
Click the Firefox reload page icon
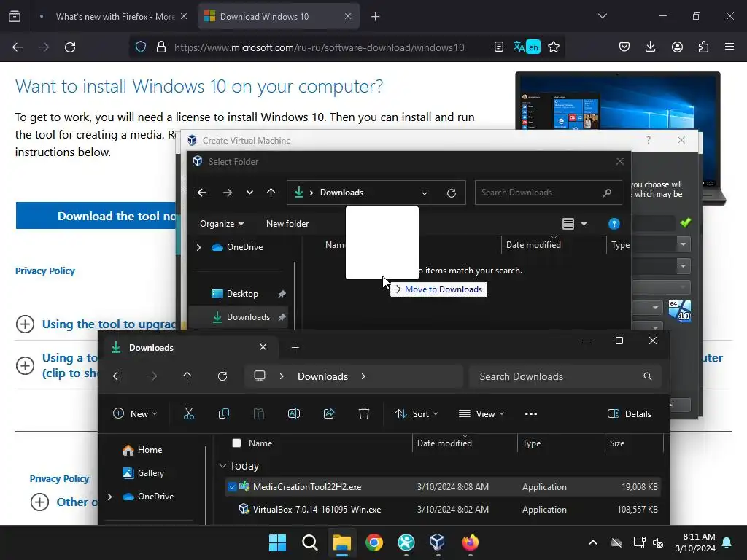click(x=70, y=47)
